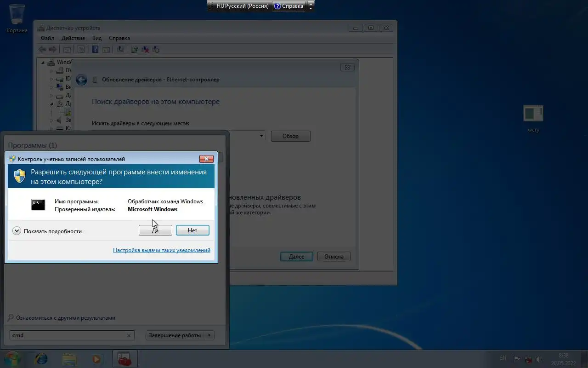
Task: Open the Файл menu in Device Manager
Action: [x=47, y=38]
